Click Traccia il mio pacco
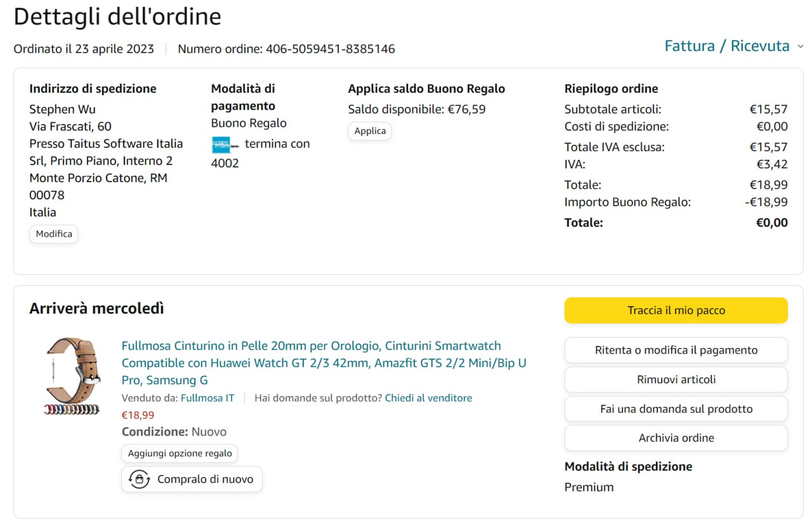 [x=676, y=310]
